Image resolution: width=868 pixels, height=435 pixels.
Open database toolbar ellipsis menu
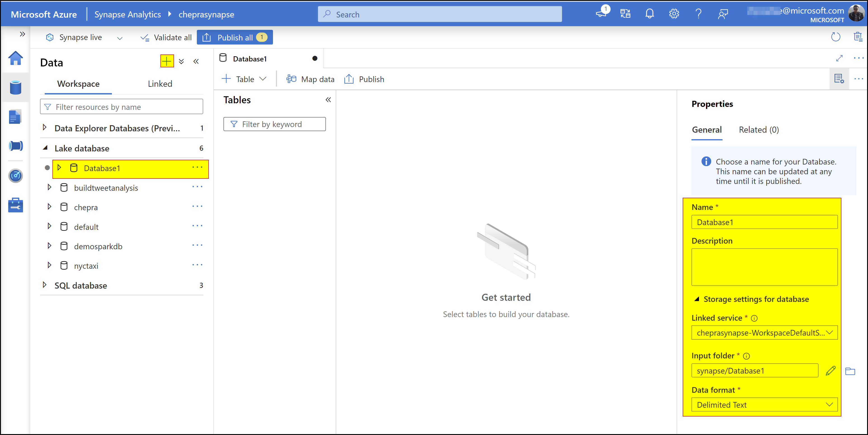pyautogui.click(x=858, y=79)
